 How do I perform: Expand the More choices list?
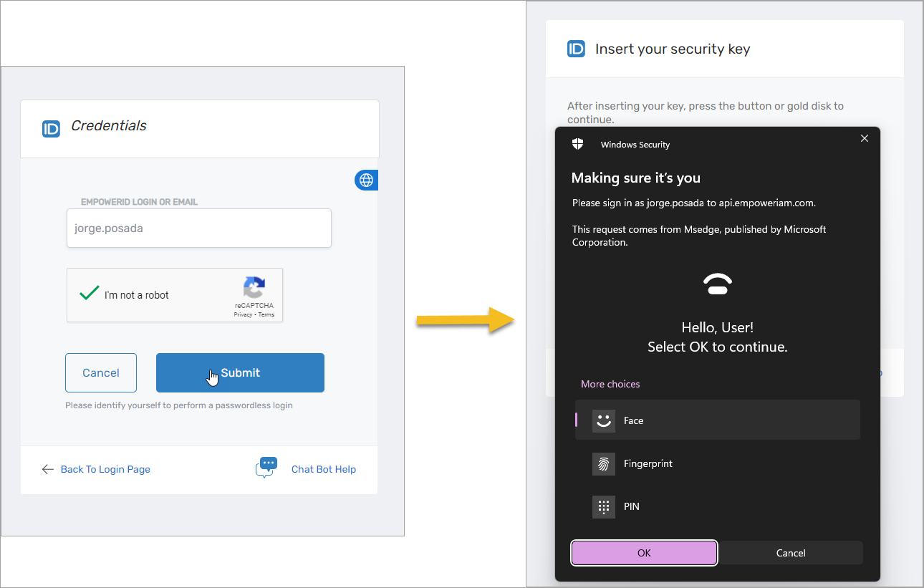[x=610, y=384]
